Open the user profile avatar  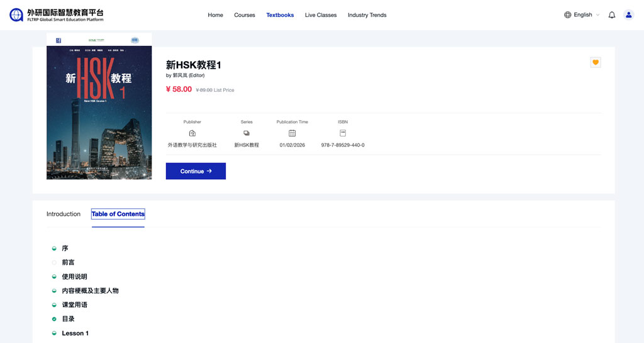pos(628,15)
